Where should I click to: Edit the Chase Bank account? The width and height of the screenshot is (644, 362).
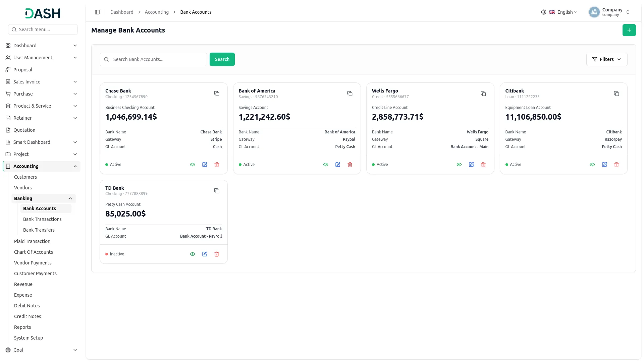click(x=205, y=165)
